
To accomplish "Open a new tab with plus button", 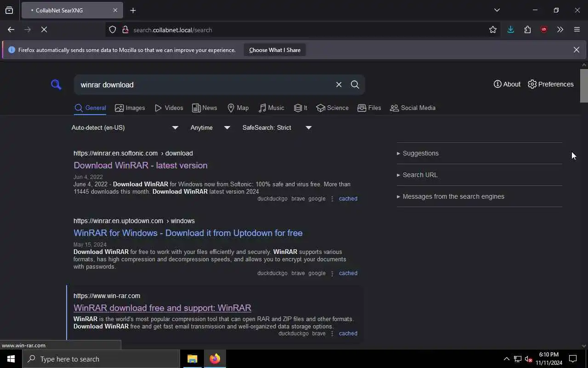I will 133,10.
